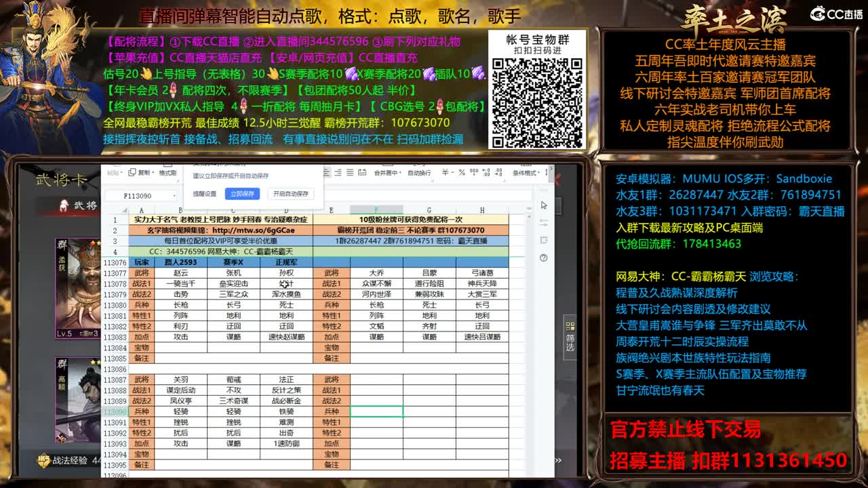Open reminder settings in save popup

[x=205, y=194]
